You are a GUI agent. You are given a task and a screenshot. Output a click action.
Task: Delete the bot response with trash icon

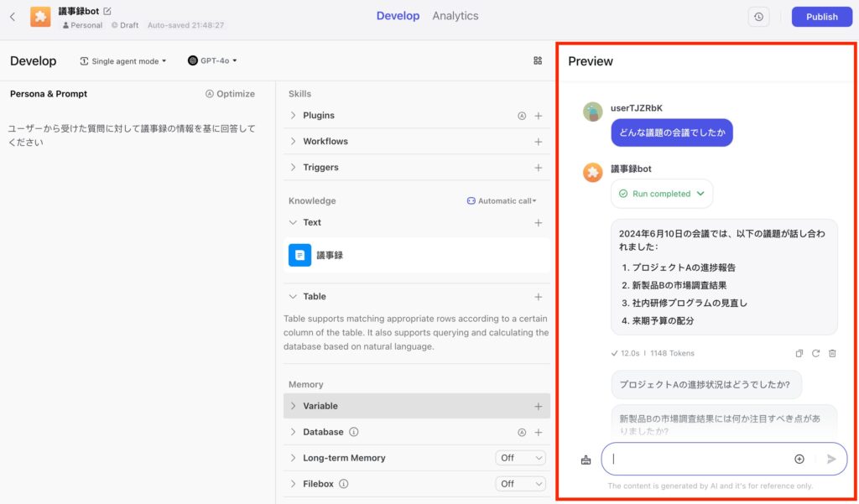832,353
